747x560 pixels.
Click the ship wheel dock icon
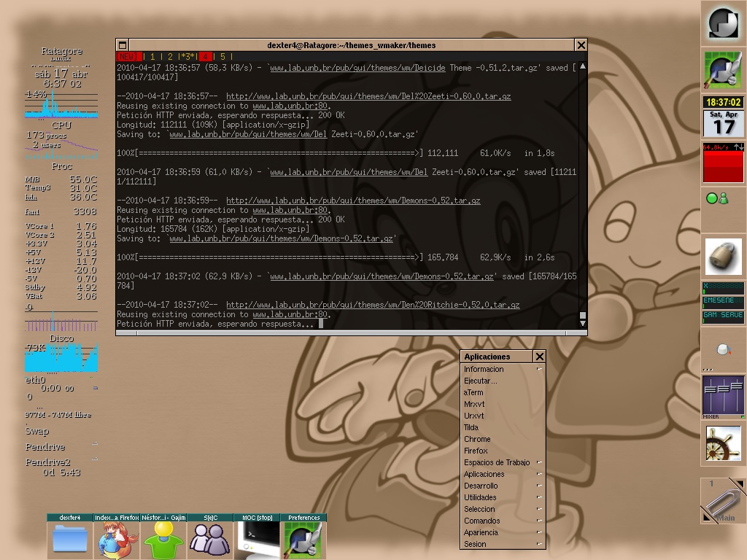723,443
